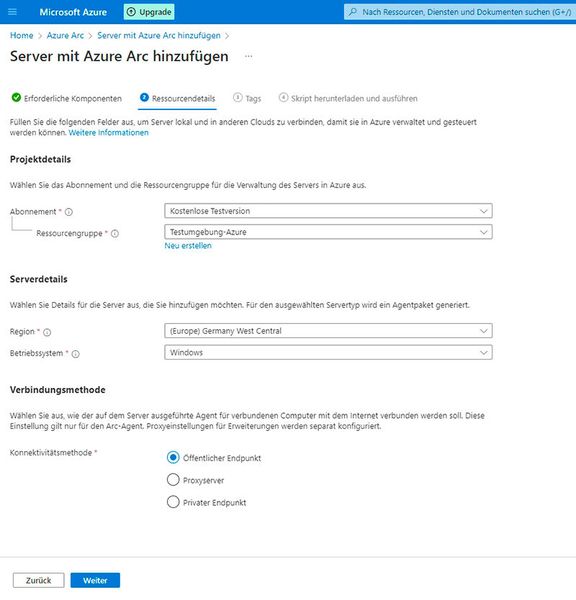Click the Zurück button
The width and height of the screenshot is (576, 600).
39,580
